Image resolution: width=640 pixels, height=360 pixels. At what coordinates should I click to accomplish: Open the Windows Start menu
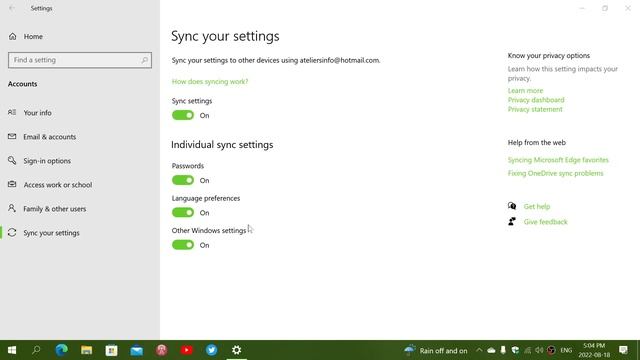tap(12, 350)
